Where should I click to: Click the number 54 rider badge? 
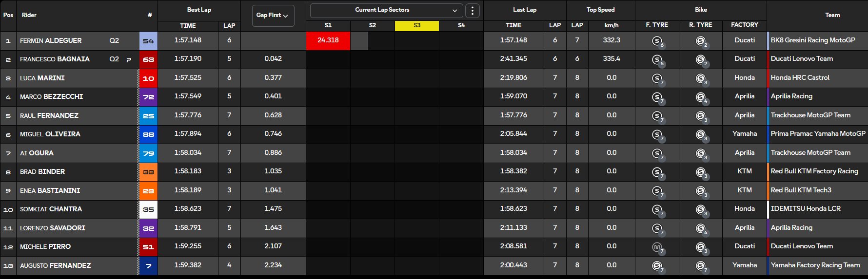coord(148,41)
